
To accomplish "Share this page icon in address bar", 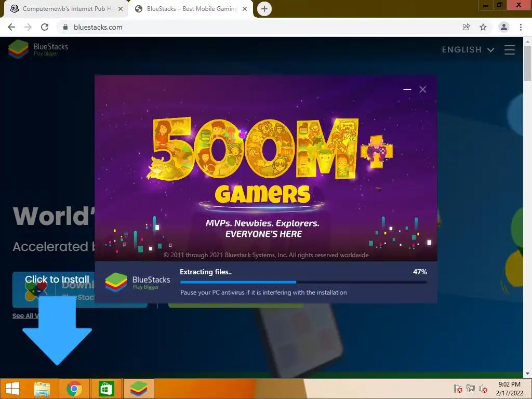I will click(466, 27).
